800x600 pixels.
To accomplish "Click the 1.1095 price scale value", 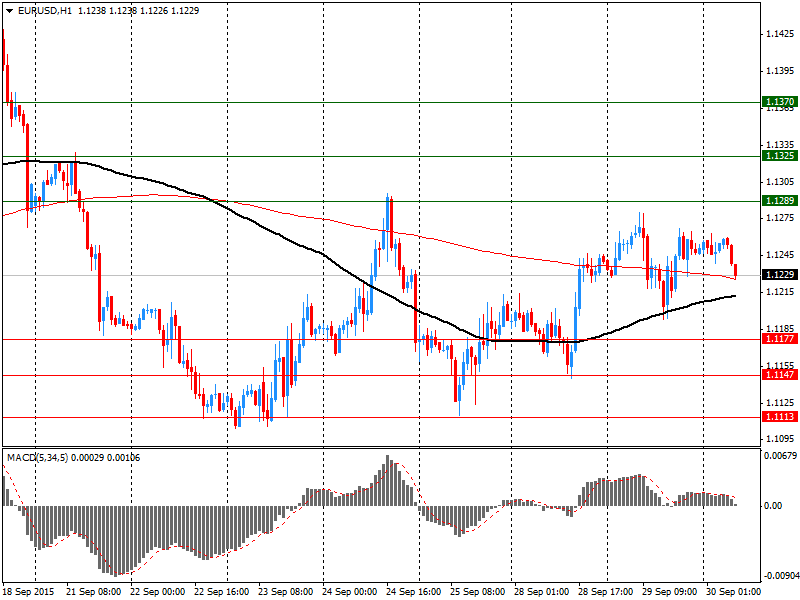I will coord(780,439).
